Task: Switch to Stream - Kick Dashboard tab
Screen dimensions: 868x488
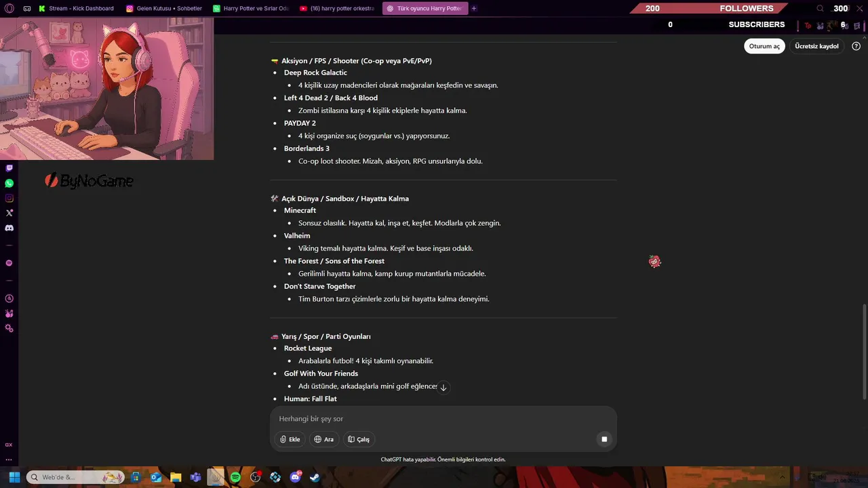Action: point(76,9)
